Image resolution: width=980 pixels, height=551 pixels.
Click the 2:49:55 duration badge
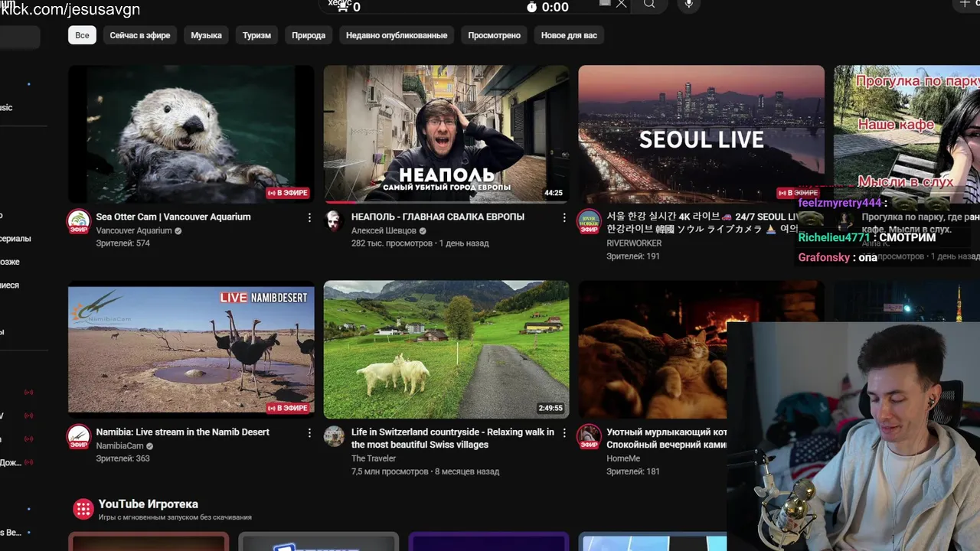[x=550, y=408]
